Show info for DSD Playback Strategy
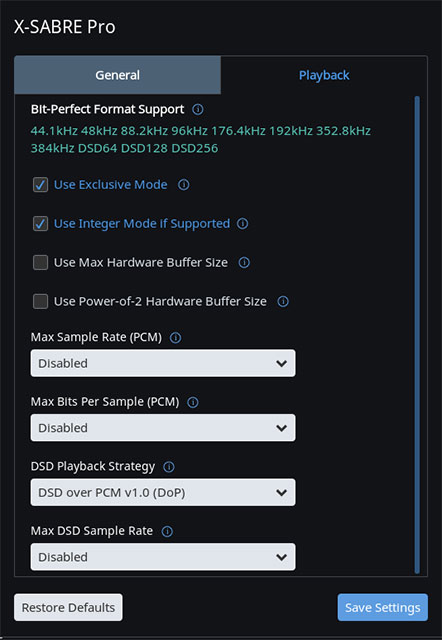This screenshot has height=640, width=442. coord(169,467)
